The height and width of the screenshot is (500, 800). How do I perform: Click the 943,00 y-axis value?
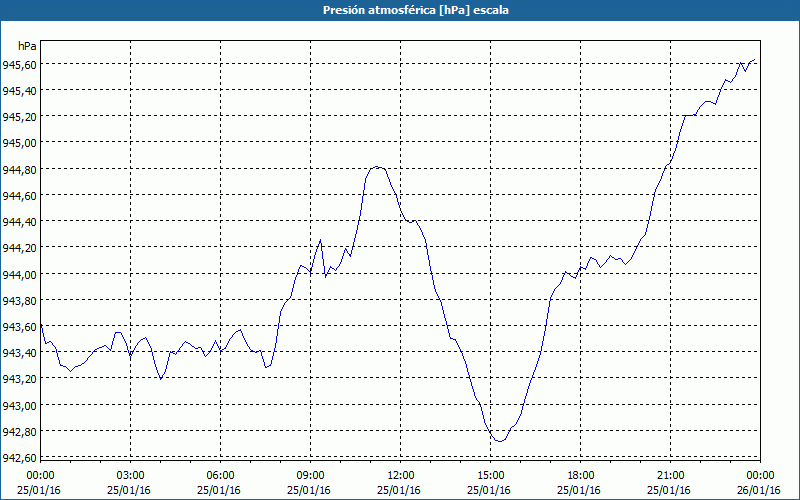(x=19, y=406)
